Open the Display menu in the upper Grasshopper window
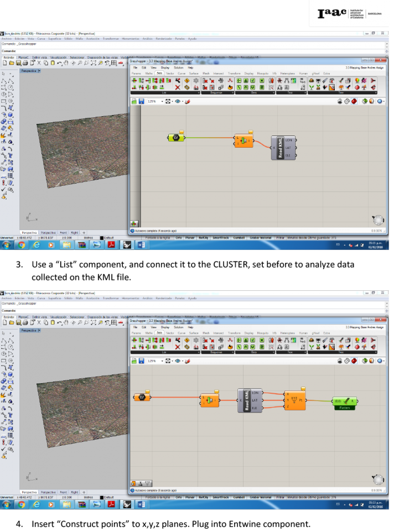The image size is (404, 532). 165,67
